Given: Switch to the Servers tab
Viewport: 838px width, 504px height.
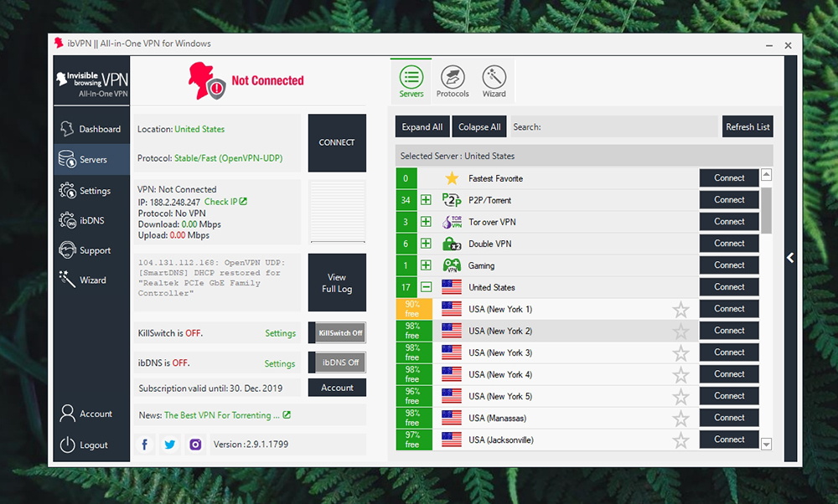Looking at the screenshot, I should tap(411, 80).
